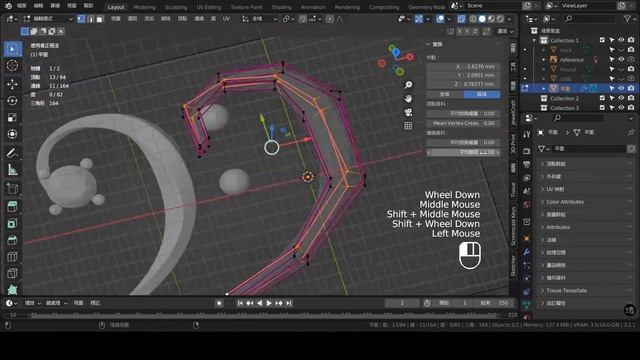Select Material Preview shading mode

pos(491,19)
